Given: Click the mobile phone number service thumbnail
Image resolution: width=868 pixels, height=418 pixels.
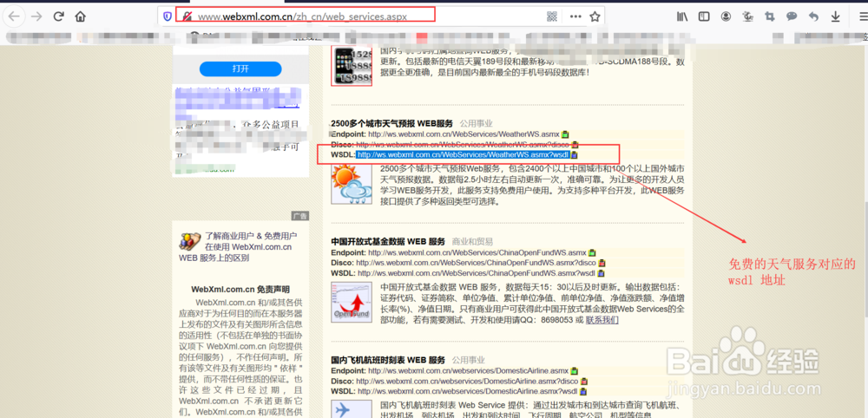Looking at the screenshot, I should click(x=351, y=66).
